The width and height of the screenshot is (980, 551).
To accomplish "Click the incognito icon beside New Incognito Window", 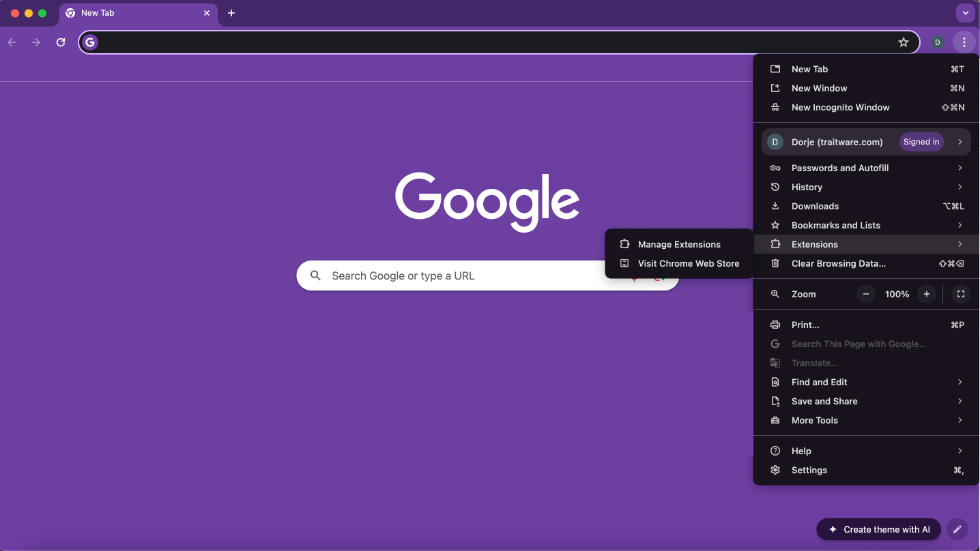I will (775, 107).
